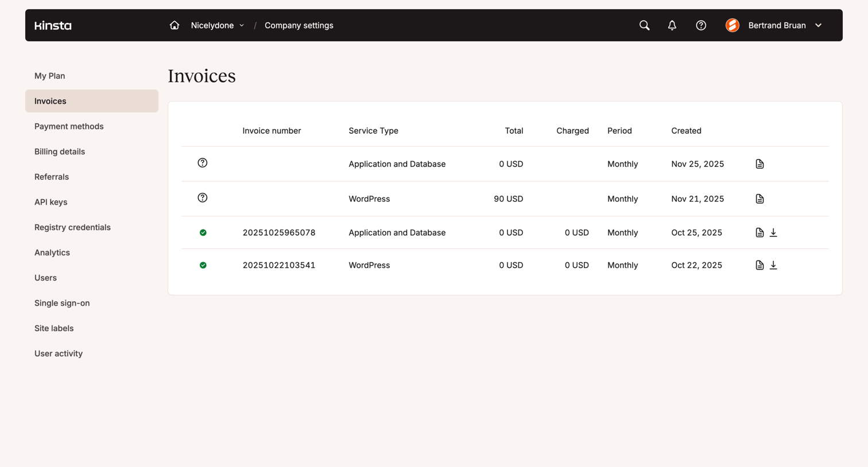Open API keys settings
The width and height of the screenshot is (868, 467).
click(x=92, y=202)
